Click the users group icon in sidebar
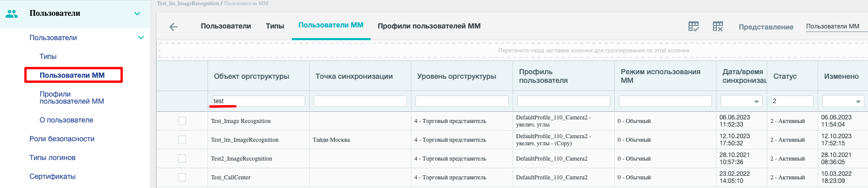This screenshot has width=868, height=188. point(12,14)
